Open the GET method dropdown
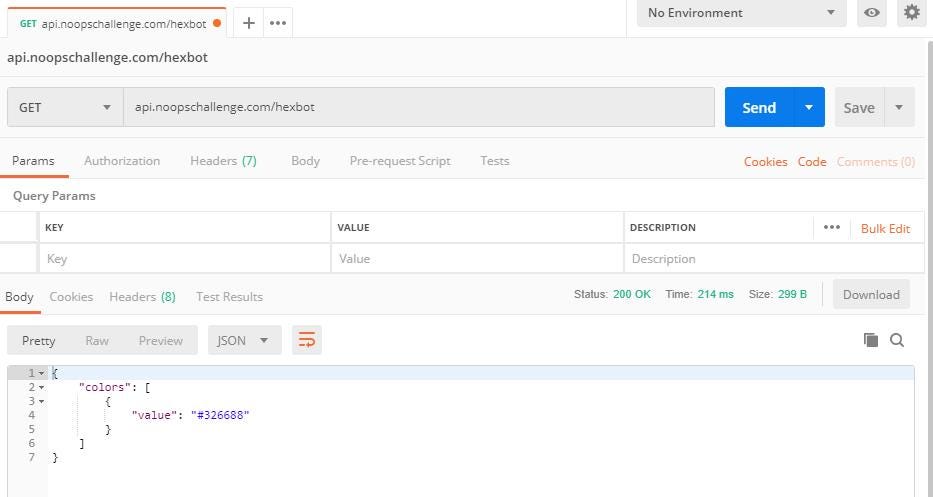The image size is (933, 497). pos(65,107)
